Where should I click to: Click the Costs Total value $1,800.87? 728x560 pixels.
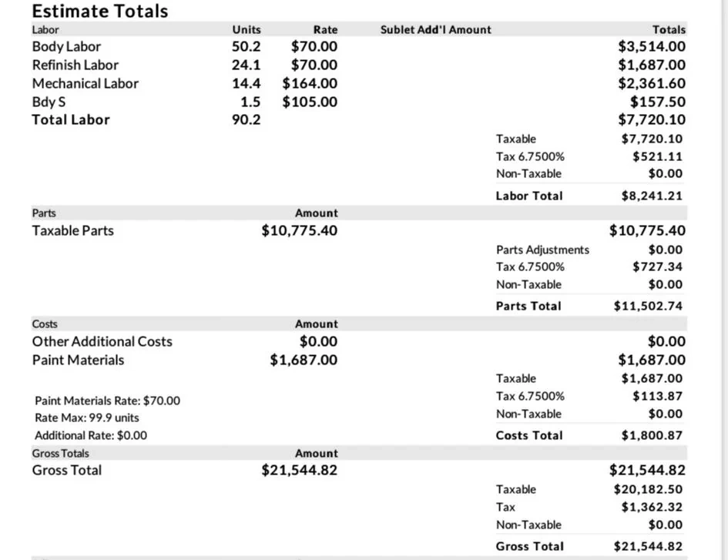coord(652,435)
